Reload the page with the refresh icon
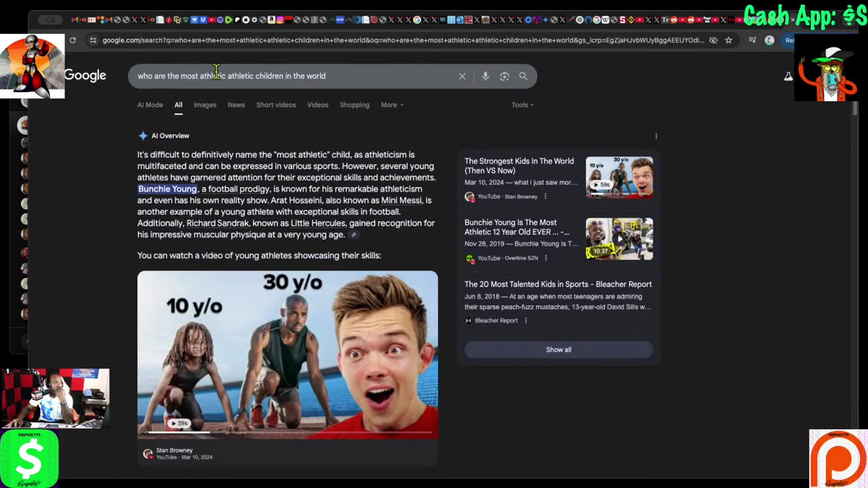The width and height of the screenshot is (868, 488). [73, 40]
